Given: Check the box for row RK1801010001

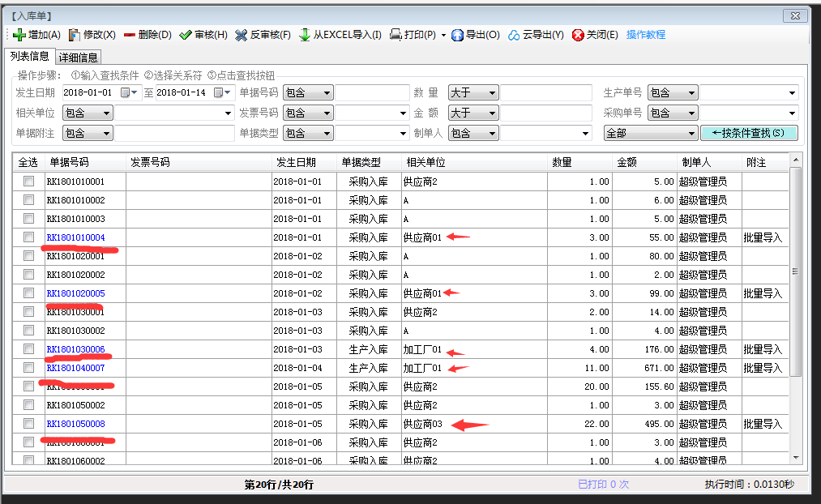Looking at the screenshot, I should [x=29, y=182].
